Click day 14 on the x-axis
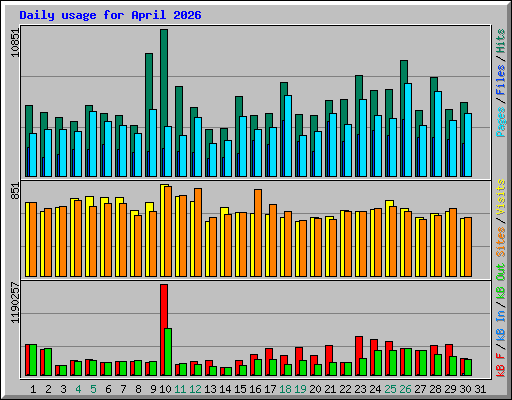This screenshot has width=512, height=400. [225, 389]
